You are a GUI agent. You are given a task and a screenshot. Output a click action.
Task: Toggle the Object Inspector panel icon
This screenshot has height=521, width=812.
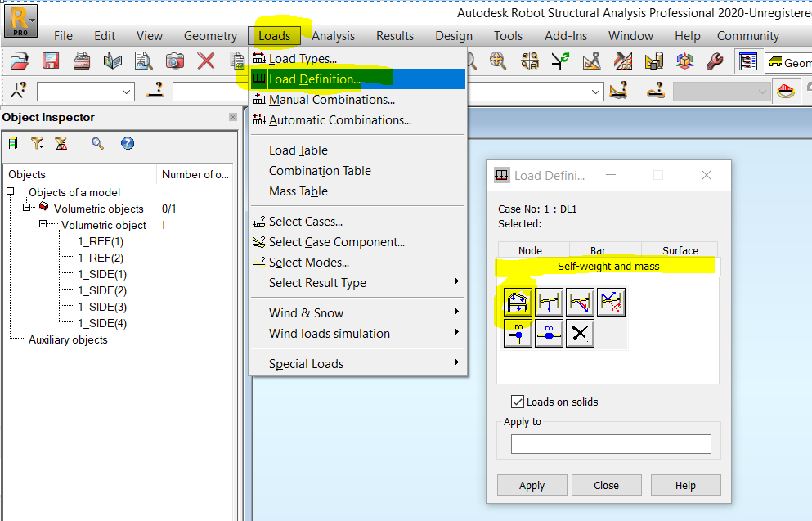point(747,61)
